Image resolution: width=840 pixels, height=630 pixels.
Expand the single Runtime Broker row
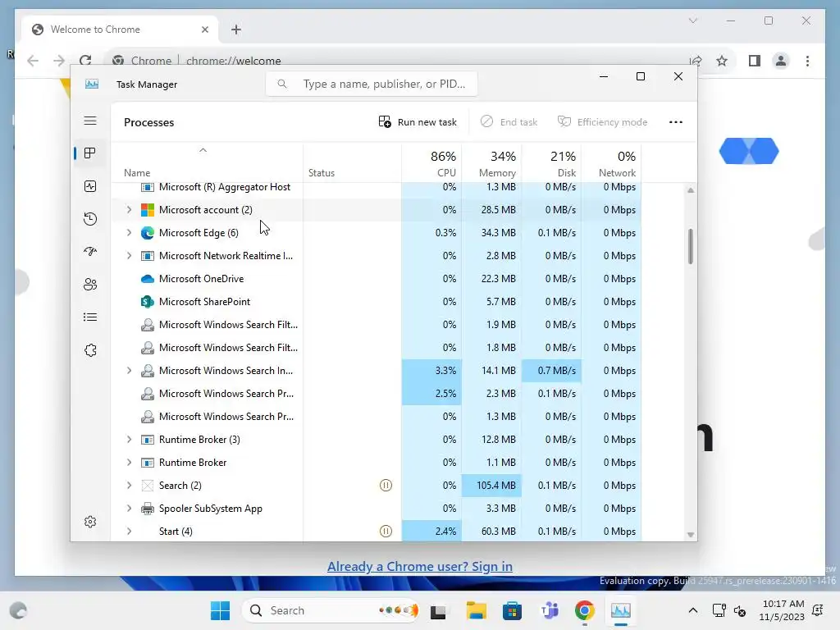[x=129, y=463]
